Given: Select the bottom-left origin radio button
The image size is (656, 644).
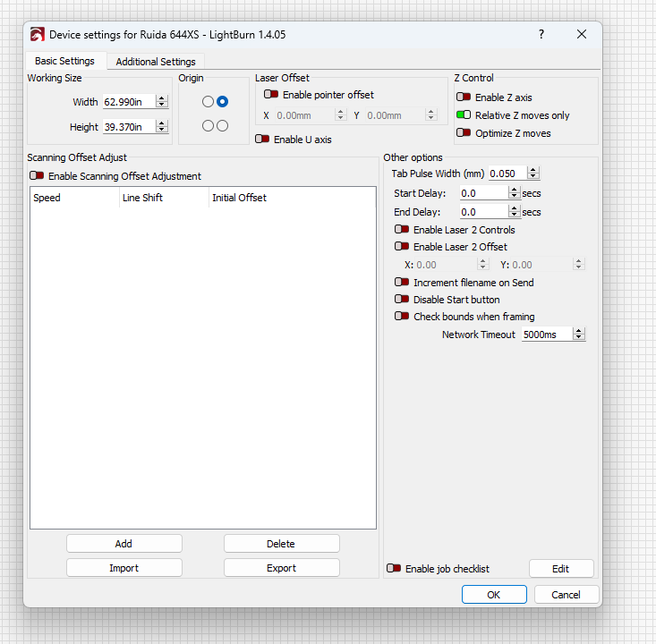Looking at the screenshot, I should pos(208,126).
